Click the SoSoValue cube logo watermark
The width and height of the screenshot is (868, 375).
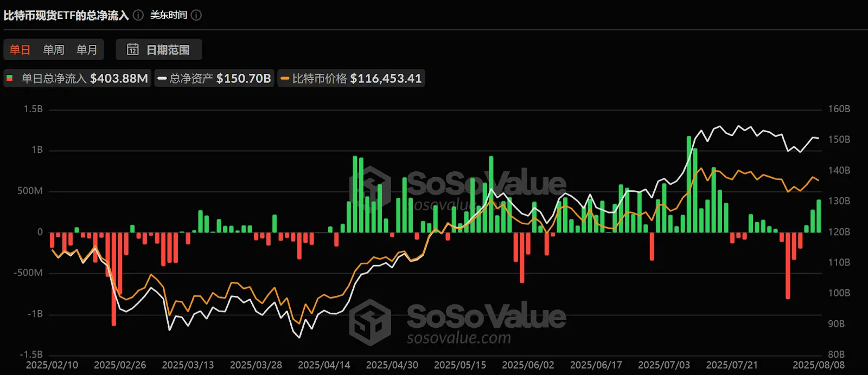pos(370,321)
